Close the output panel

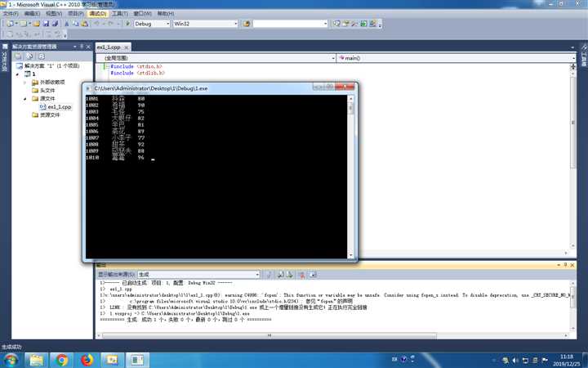coord(572,265)
